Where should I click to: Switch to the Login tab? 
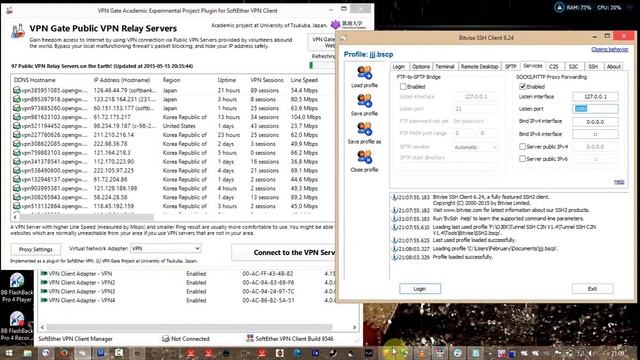tap(399, 67)
